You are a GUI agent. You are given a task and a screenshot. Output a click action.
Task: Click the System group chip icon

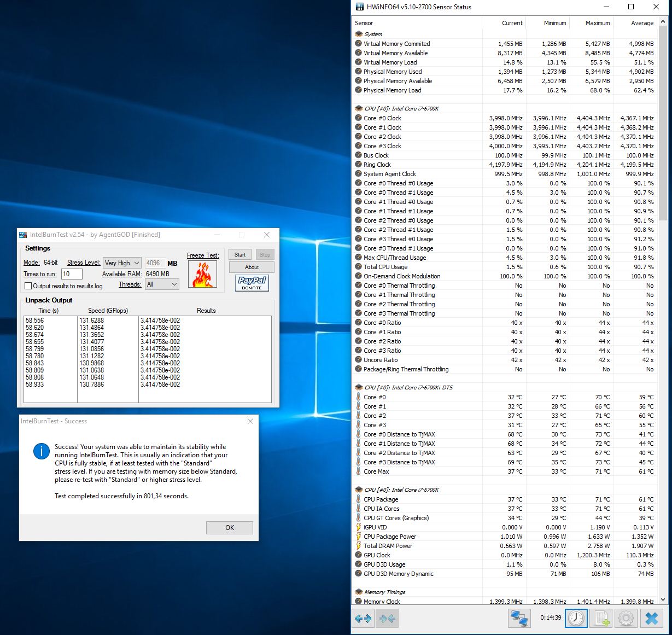click(359, 34)
